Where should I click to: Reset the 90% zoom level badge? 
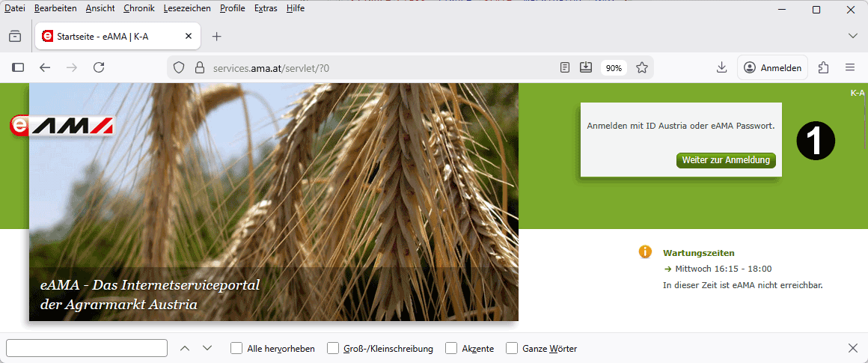point(614,68)
